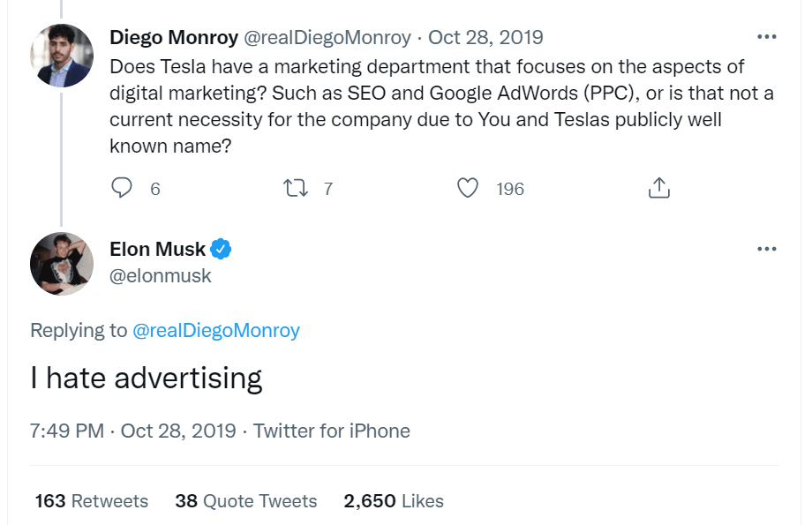Open more options on Diego Monroy's tweet
This screenshot has height=525, width=812.
pos(767,38)
